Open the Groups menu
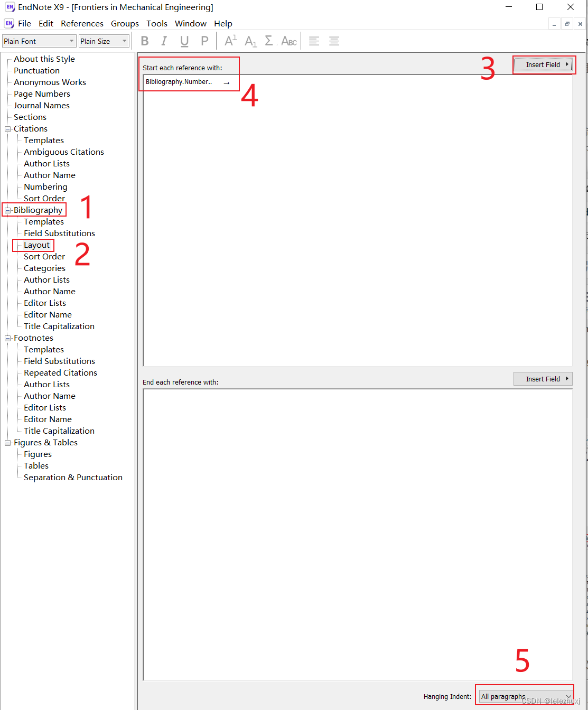 [x=125, y=24]
